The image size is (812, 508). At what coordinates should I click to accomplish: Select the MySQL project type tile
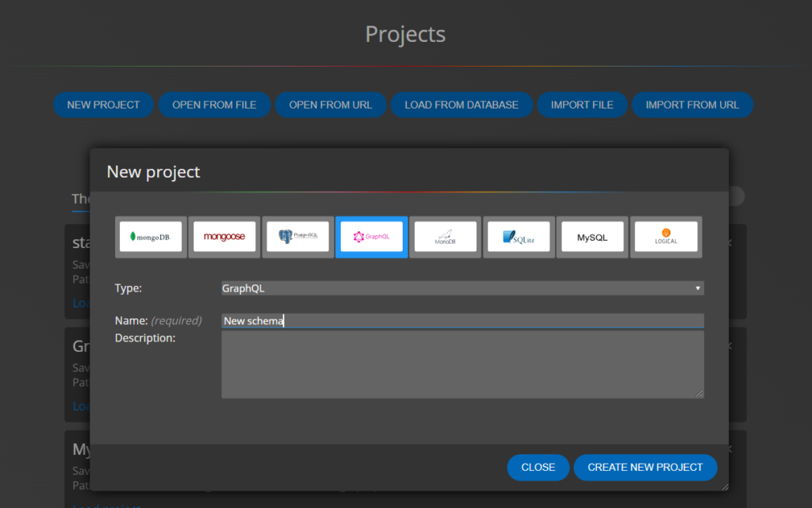[592, 237]
